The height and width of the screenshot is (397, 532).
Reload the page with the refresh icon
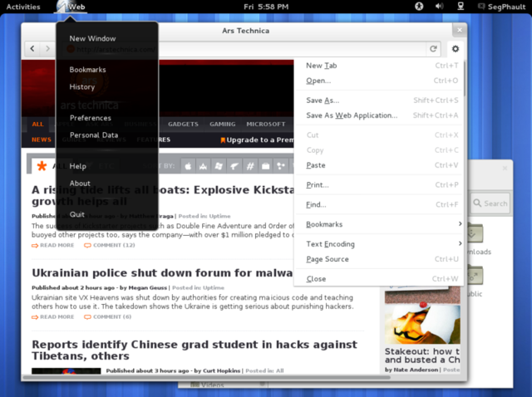pyautogui.click(x=433, y=49)
